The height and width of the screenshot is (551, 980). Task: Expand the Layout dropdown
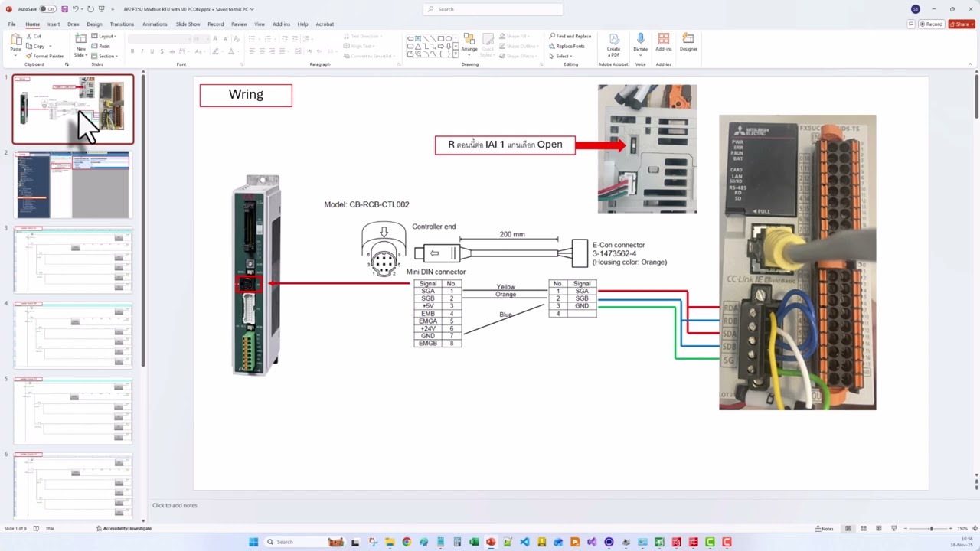(x=104, y=36)
